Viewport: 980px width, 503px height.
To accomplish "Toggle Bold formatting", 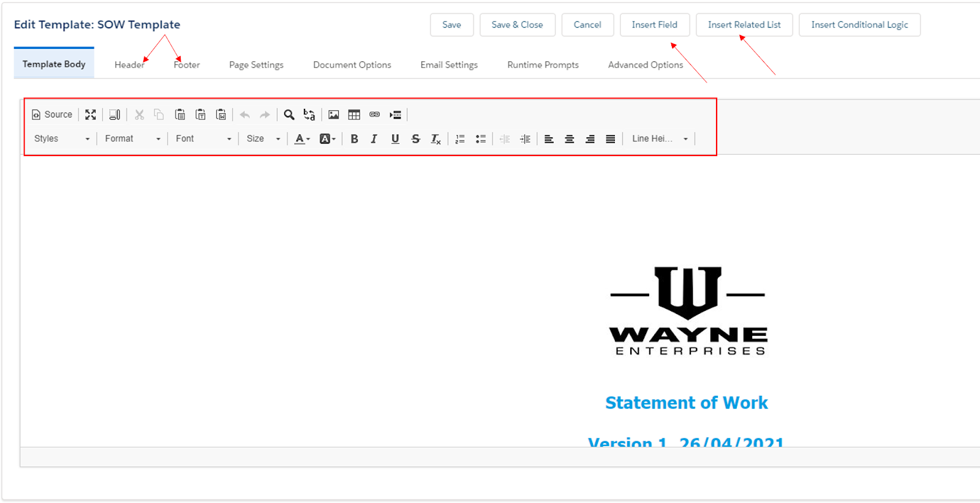I will tap(354, 139).
